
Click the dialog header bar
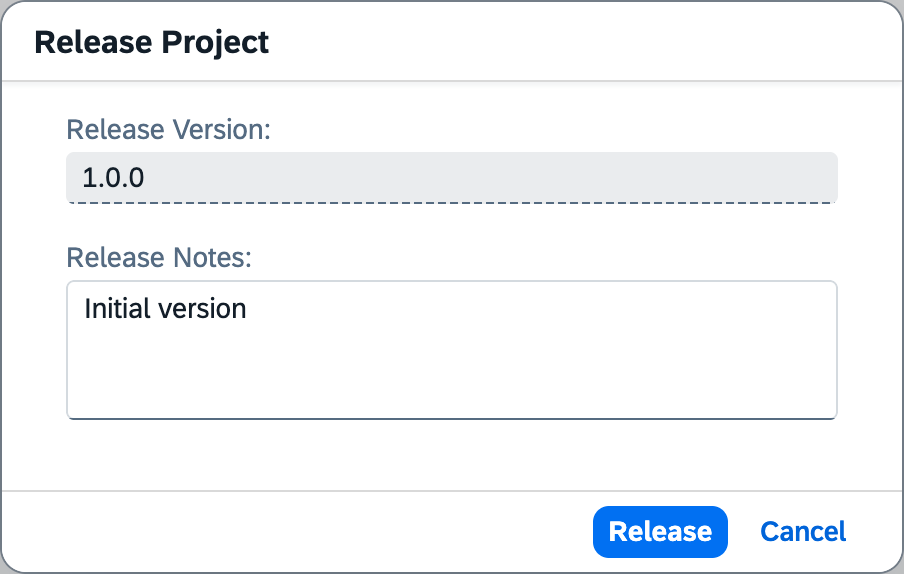[x=580, y=43]
